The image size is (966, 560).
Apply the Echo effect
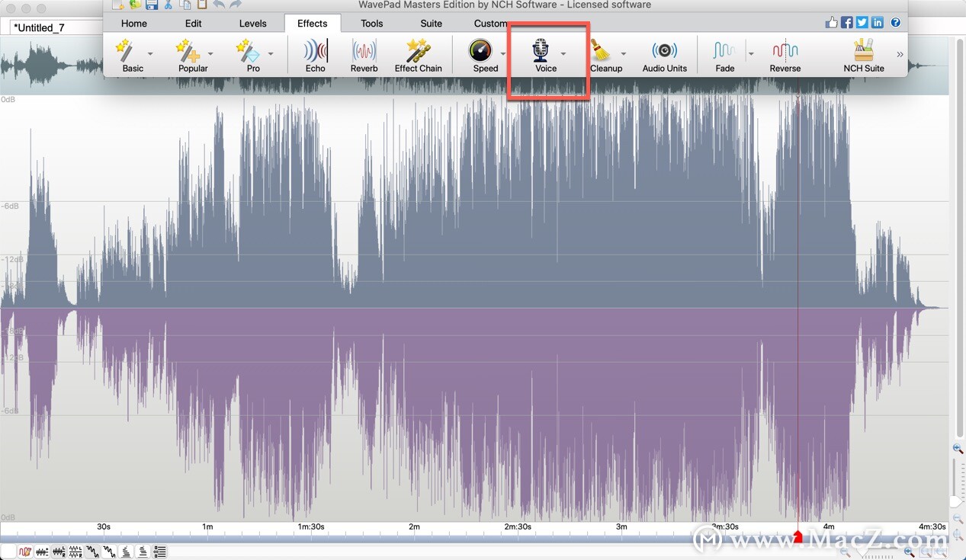315,56
